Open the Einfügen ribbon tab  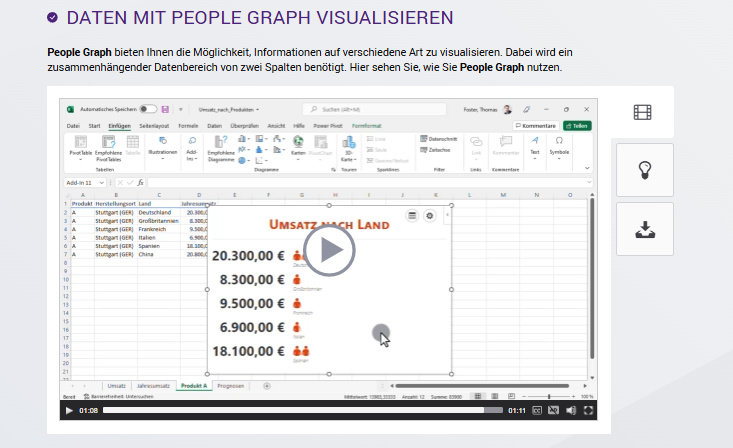(120, 126)
